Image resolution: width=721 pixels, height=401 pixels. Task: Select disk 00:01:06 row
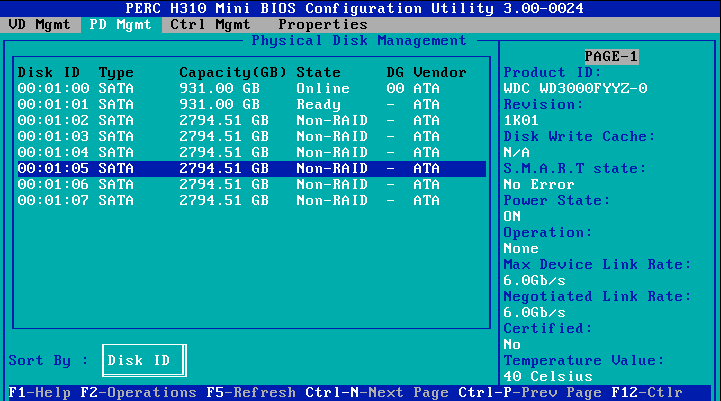[x=250, y=185]
